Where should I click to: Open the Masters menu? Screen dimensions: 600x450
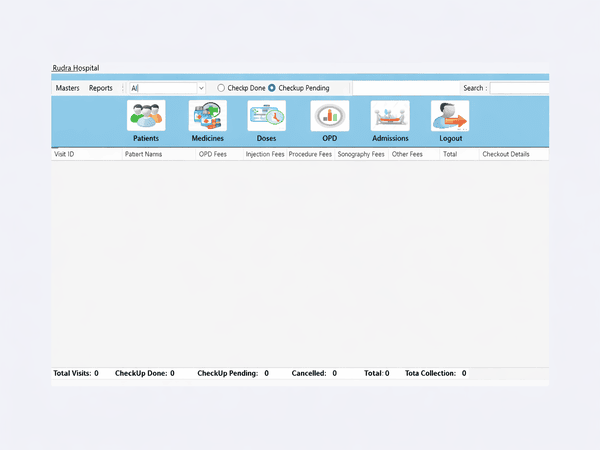pos(67,88)
